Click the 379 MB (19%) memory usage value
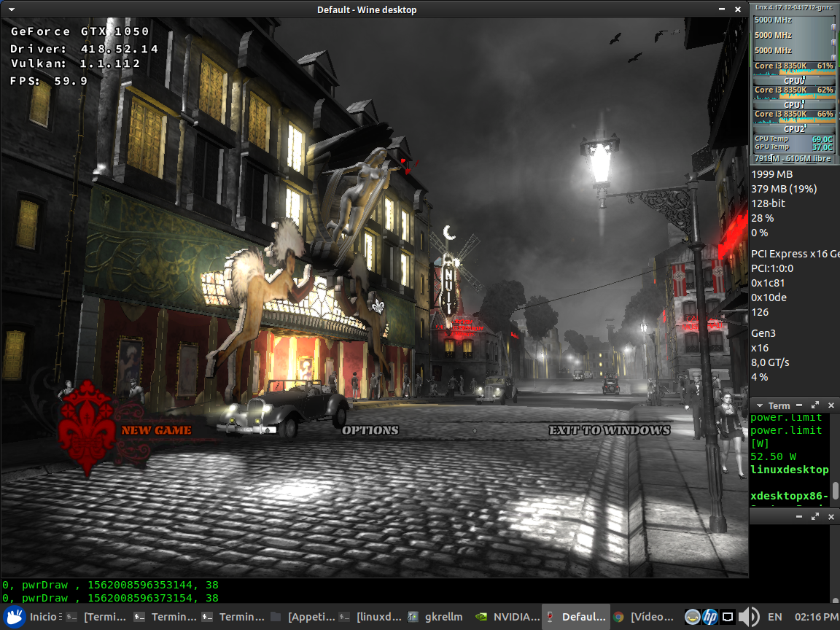Image resolution: width=840 pixels, height=630 pixels. click(784, 189)
